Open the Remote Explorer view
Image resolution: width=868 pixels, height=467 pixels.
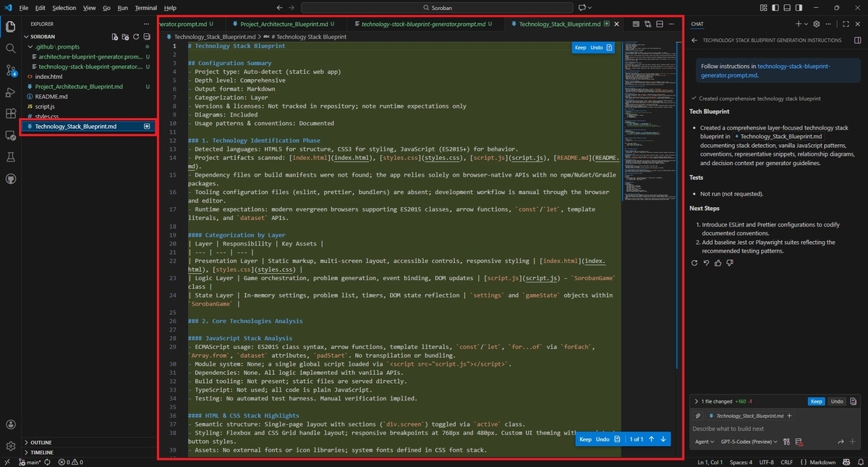click(x=10, y=135)
